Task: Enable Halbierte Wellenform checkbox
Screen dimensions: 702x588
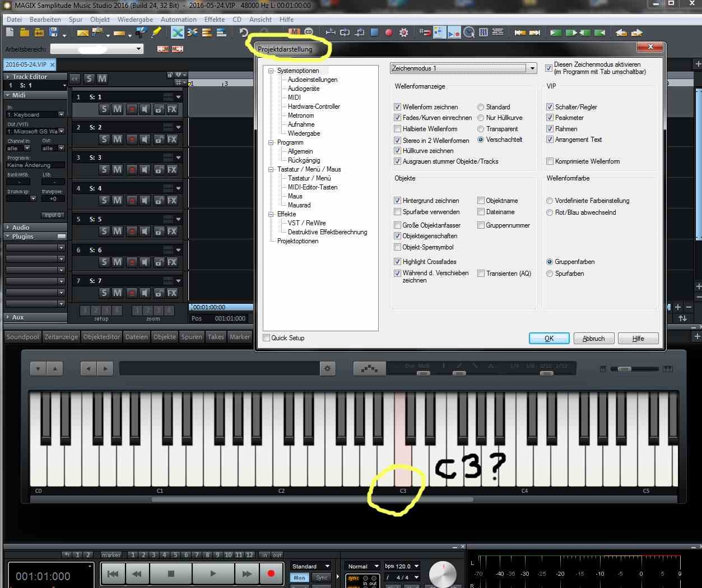Action: click(x=397, y=129)
